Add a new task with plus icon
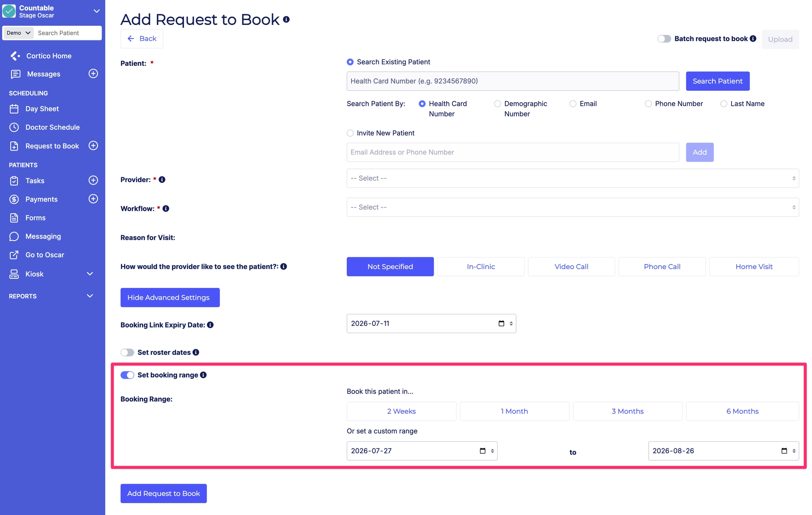Image resolution: width=812 pixels, height=515 pixels. click(93, 180)
